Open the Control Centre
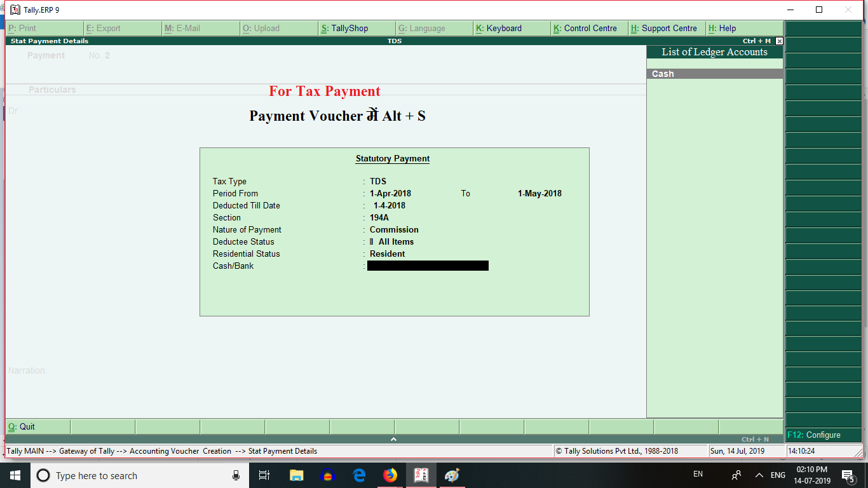Viewport: 868px width, 488px height. tap(590, 28)
